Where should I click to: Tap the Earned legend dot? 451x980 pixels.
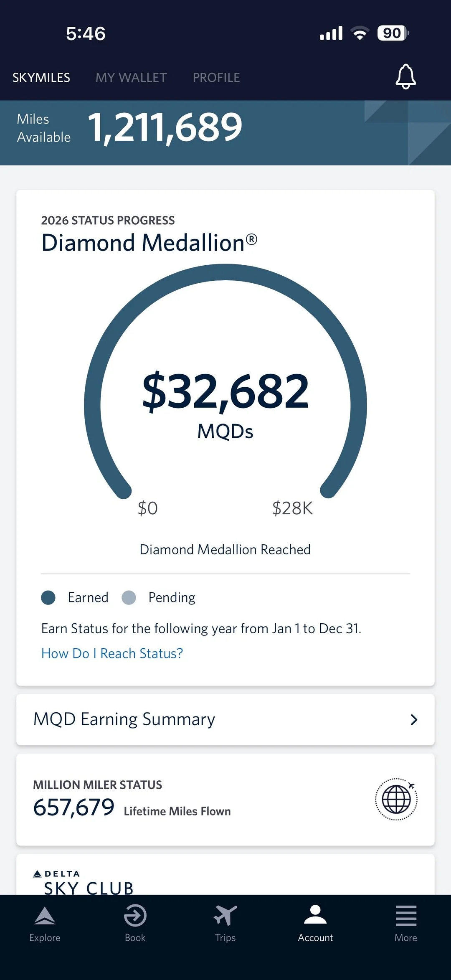48,597
